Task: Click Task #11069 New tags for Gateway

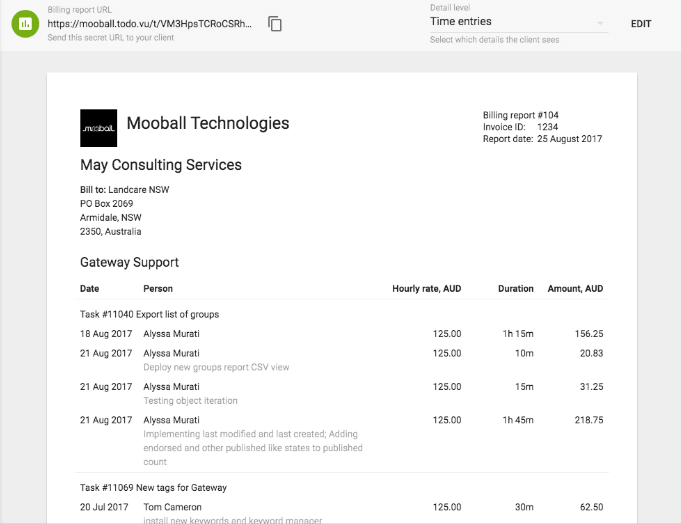Action: 153,488
